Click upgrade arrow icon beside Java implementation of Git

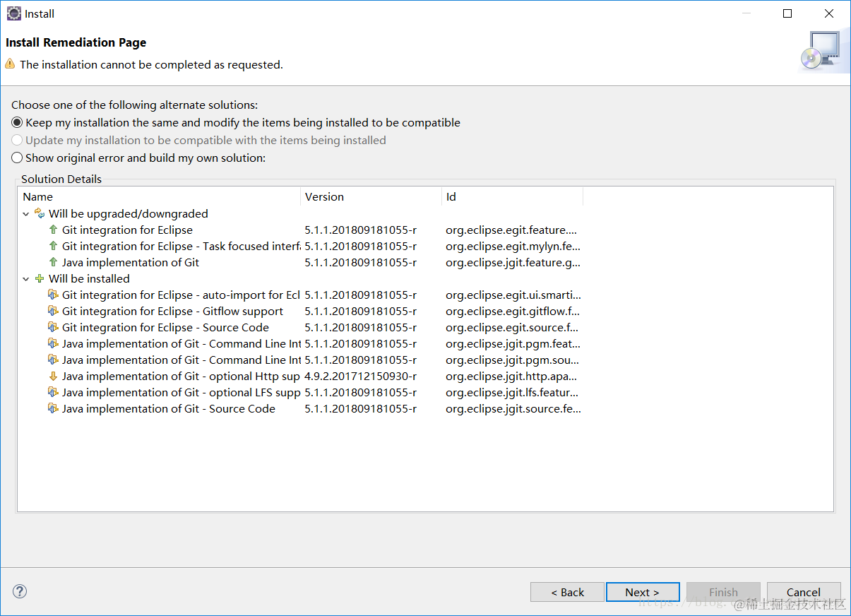coord(53,262)
